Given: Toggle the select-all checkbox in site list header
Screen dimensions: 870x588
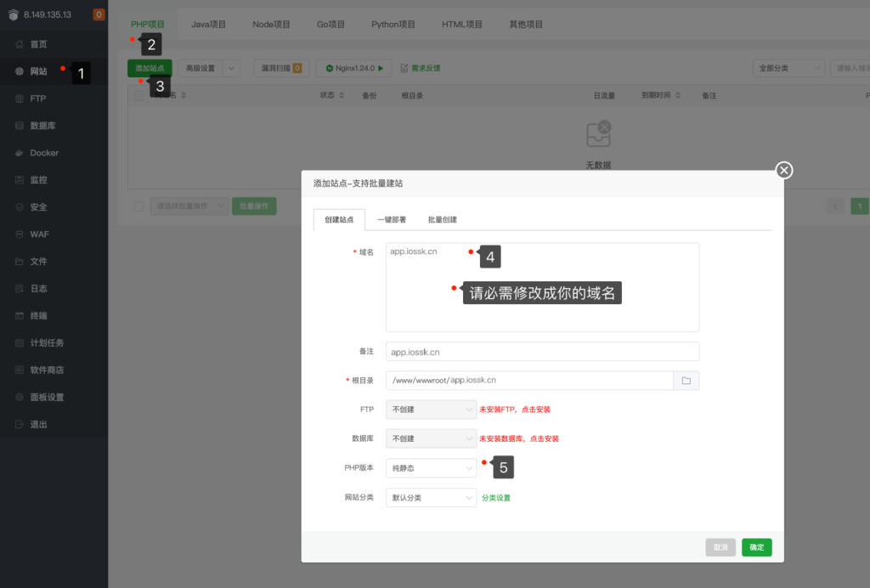Looking at the screenshot, I should click(138, 95).
